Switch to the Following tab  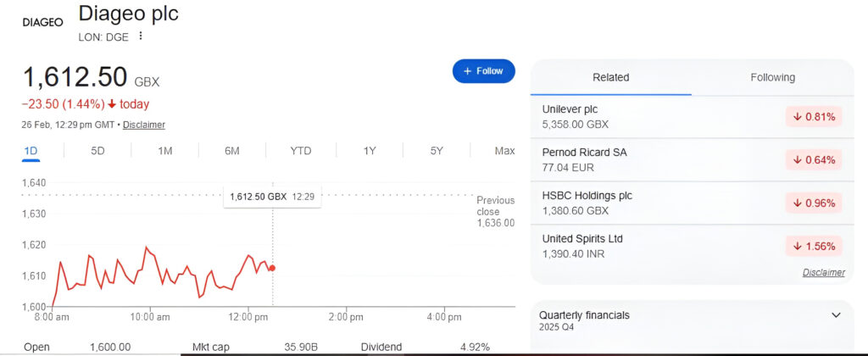tap(772, 77)
